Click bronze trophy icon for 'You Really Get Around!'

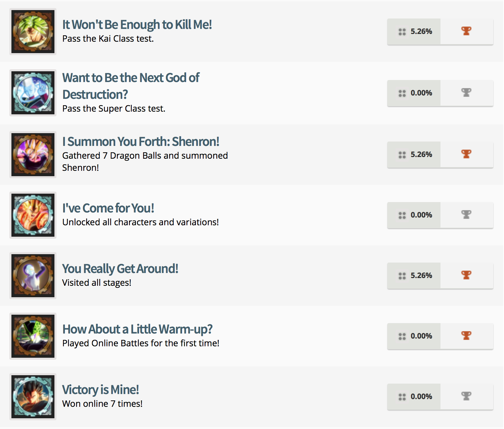coord(466,275)
